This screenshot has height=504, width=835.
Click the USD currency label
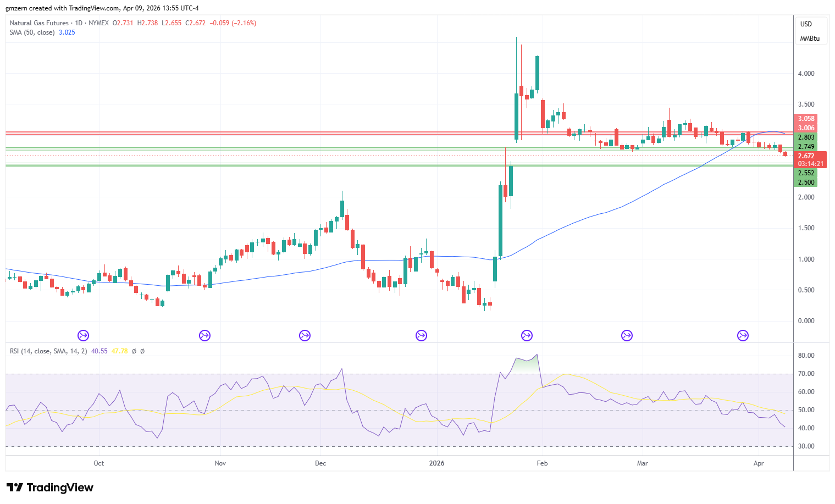pos(806,24)
